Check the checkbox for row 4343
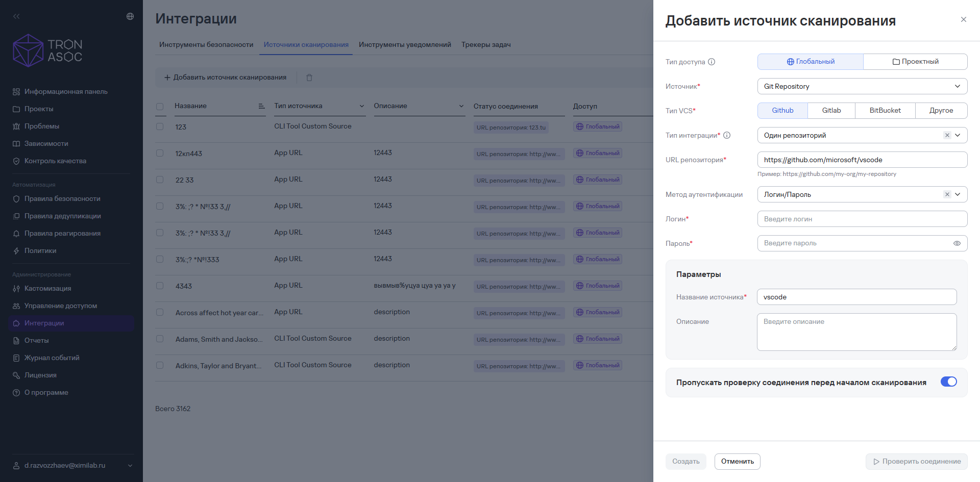This screenshot has height=482, width=980. [160, 286]
